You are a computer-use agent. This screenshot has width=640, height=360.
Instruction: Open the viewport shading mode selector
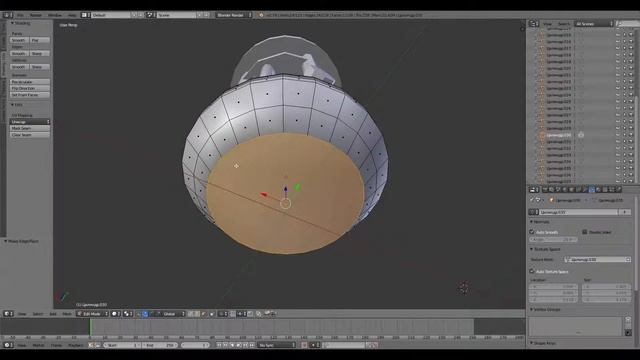(x=116, y=314)
